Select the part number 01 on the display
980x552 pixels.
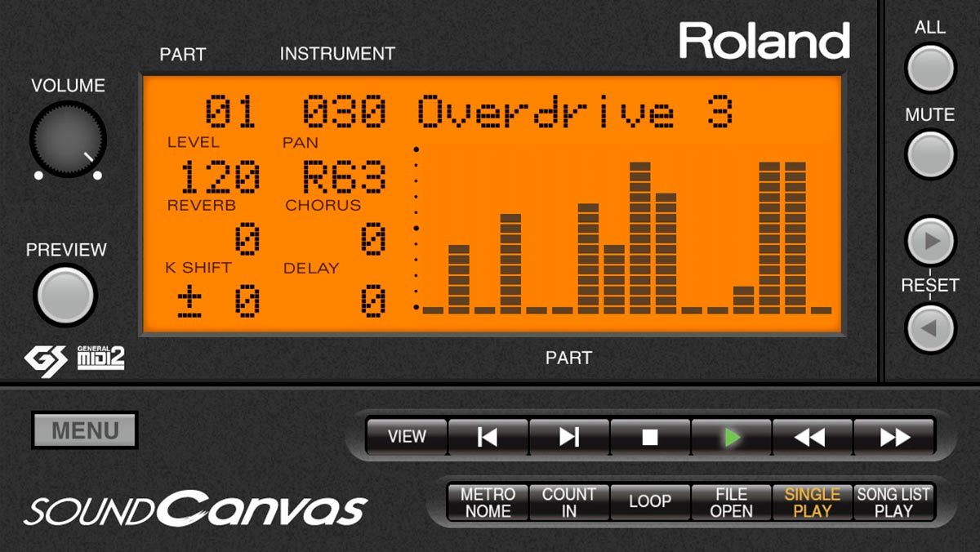pyautogui.click(x=231, y=112)
